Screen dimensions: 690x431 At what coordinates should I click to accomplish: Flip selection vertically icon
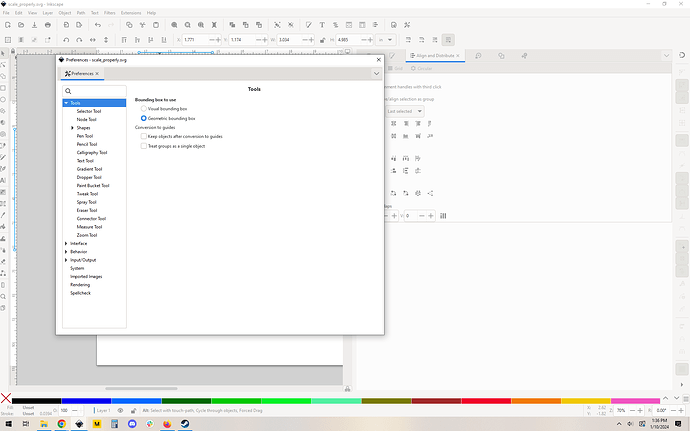(106, 40)
